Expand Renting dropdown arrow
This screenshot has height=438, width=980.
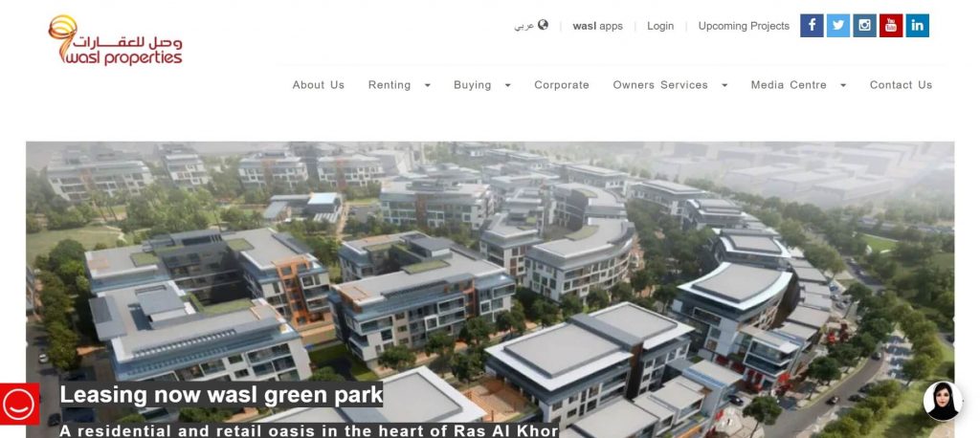click(x=428, y=86)
